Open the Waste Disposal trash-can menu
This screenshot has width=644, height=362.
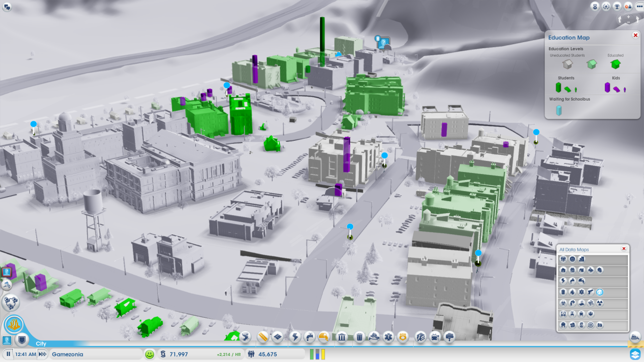(x=359, y=337)
